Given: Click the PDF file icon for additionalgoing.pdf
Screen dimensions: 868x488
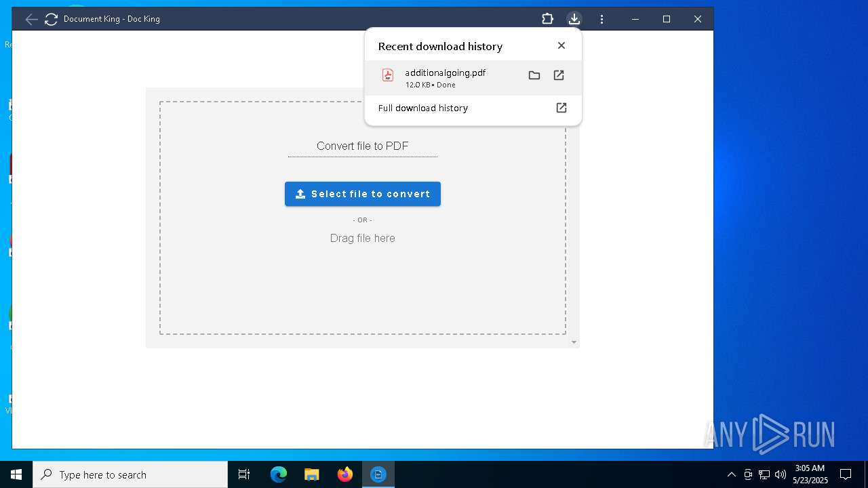Looking at the screenshot, I should (x=388, y=75).
